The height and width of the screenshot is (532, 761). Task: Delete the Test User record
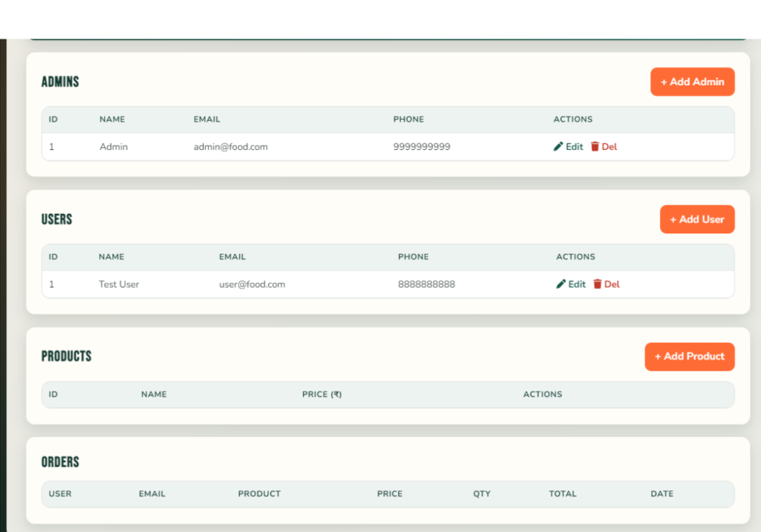click(606, 284)
